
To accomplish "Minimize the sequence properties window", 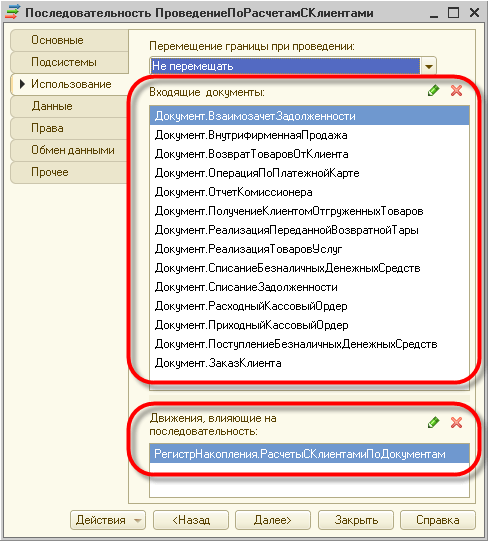I will pyautogui.click(x=434, y=13).
